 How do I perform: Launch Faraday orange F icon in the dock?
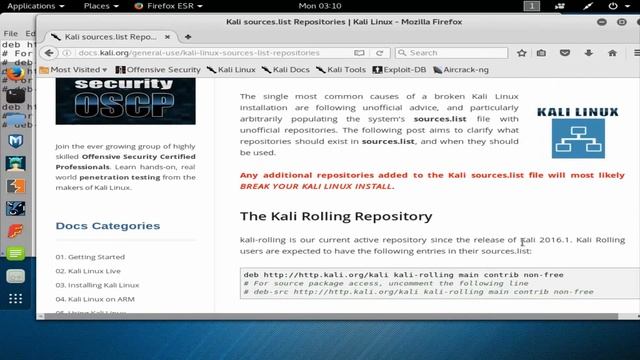(16, 231)
